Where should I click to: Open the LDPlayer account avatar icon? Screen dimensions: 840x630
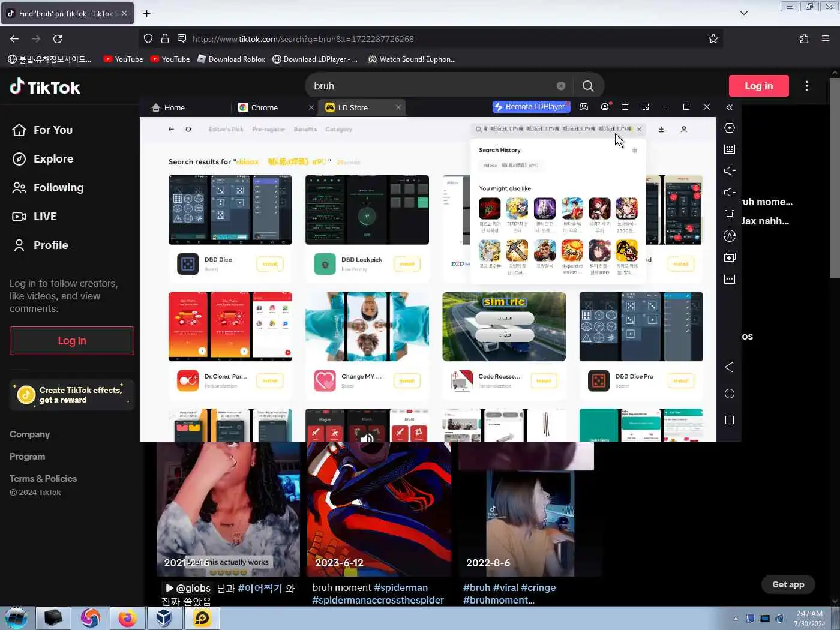pyautogui.click(x=605, y=107)
